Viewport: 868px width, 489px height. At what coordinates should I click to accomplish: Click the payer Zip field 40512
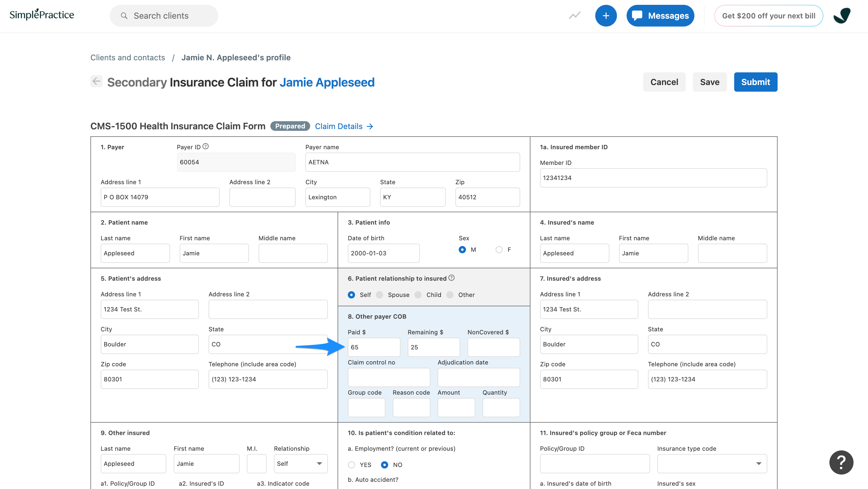[487, 197]
